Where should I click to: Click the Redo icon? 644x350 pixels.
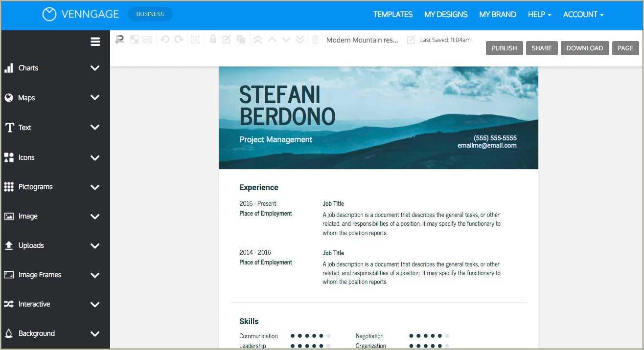pyautogui.click(x=178, y=39)
